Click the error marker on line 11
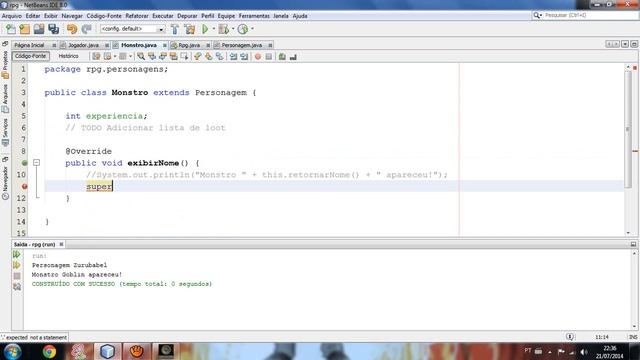 [x=24, y=186]
